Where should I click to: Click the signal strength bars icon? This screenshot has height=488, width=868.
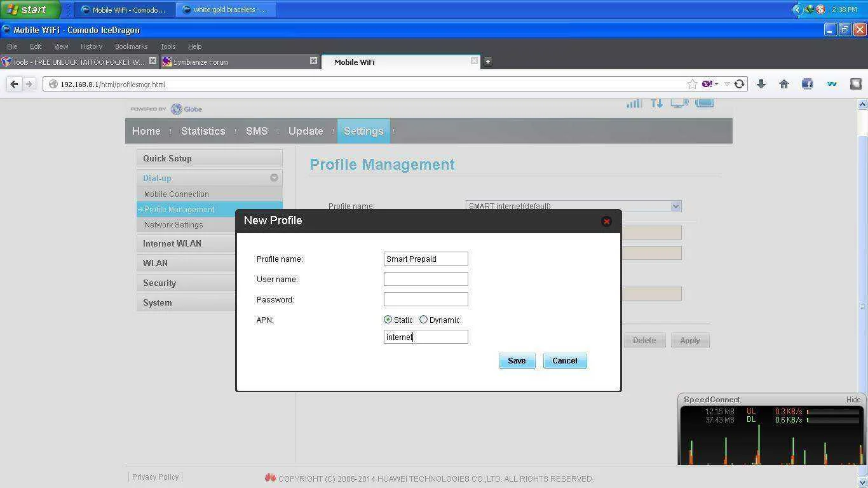[634, 103]
